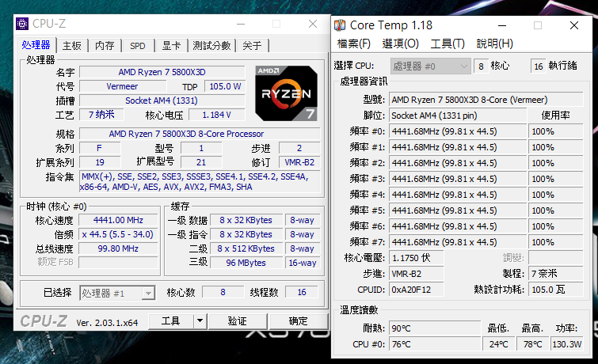Open the 工具(T) menu in Core Temp
The width and height of the screenshot is (598, 364).
(448, 44)
